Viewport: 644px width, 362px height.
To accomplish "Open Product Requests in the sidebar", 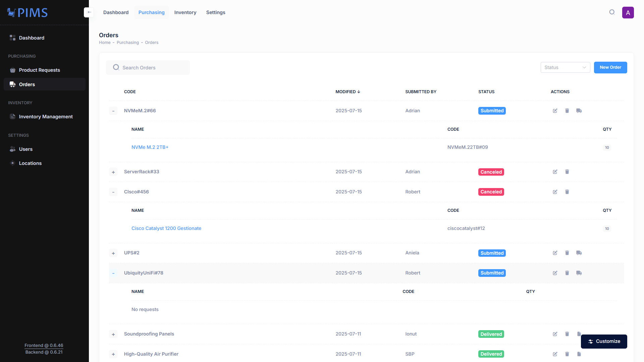I will click(x=39, y=70).
